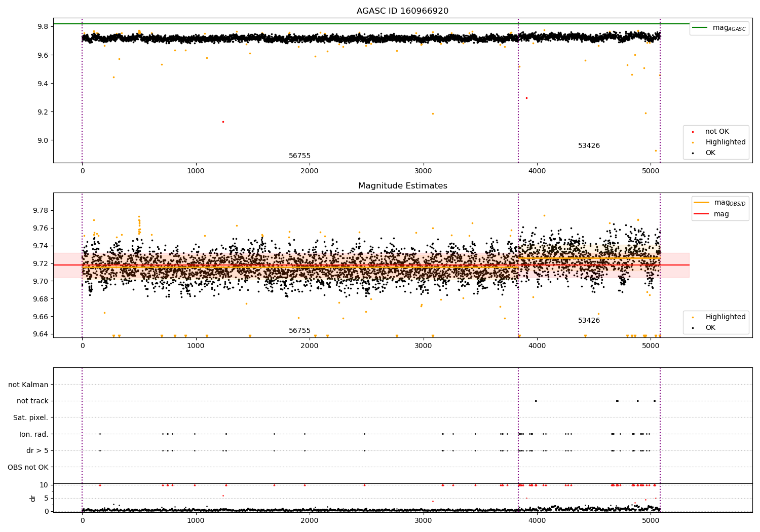
Task: Click the 'Sat. pixel.' axis label
Action: point(31,417)
